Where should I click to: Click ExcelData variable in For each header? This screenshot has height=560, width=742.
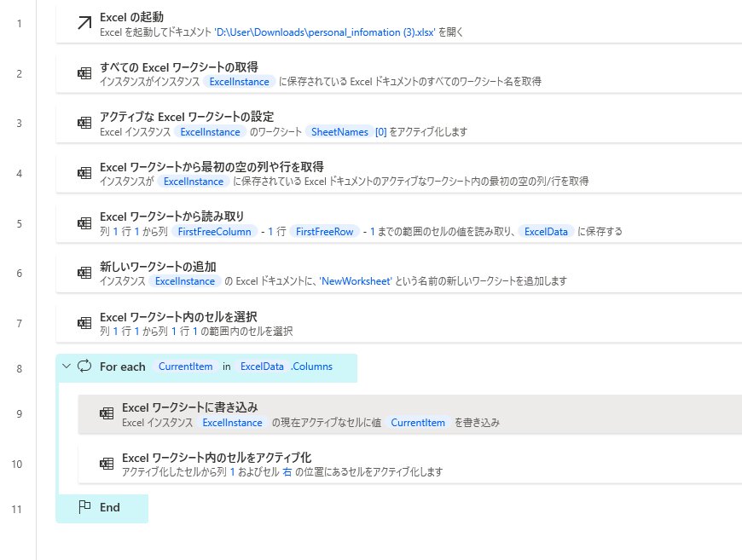pyautogui.click(x=262, y=367)
